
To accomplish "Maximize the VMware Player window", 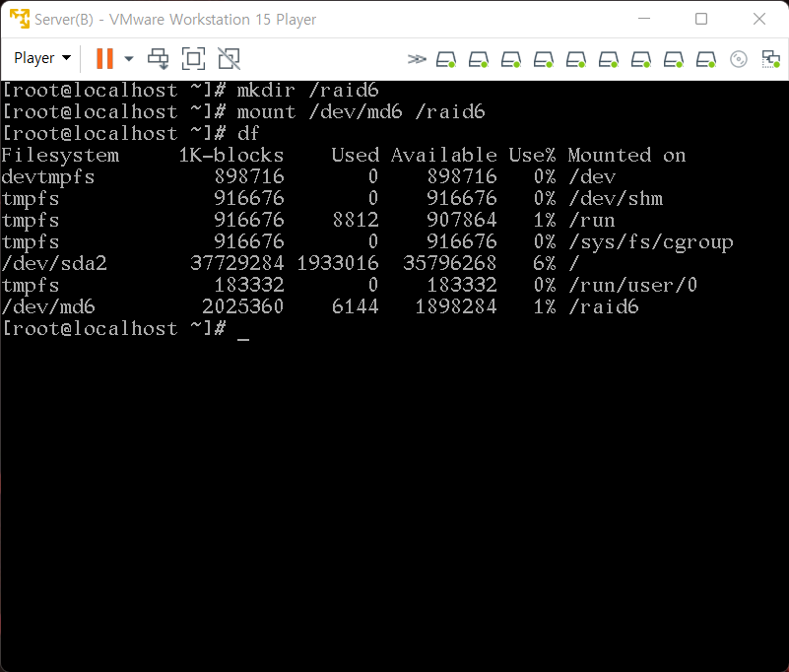I will pos(701,19).
